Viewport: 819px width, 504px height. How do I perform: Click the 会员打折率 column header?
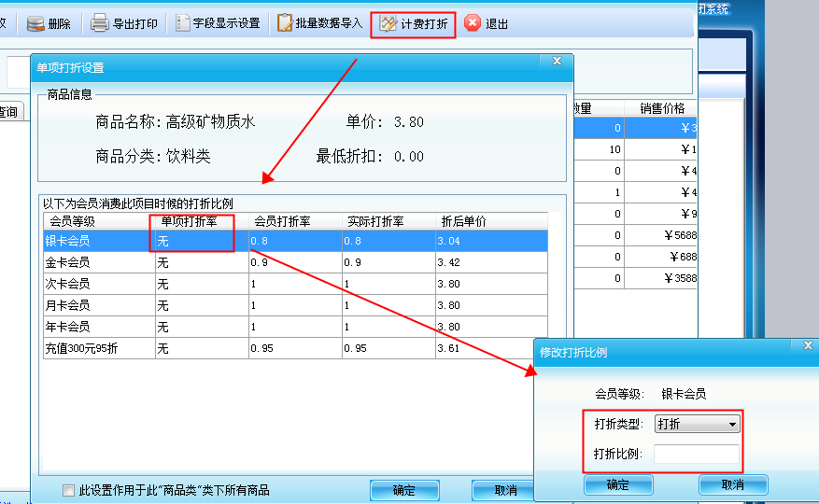pos(296,221)
